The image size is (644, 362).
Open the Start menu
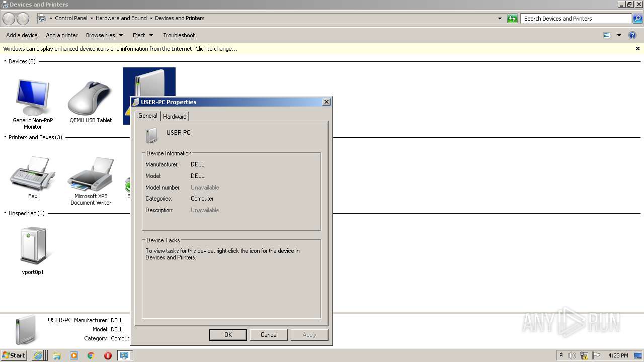coord(14,355)
